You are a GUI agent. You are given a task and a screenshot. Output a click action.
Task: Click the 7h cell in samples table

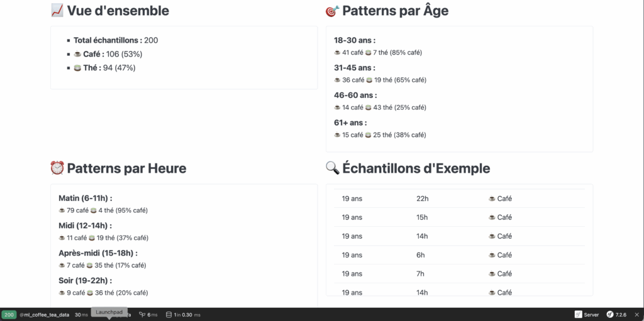click(421, 274)
